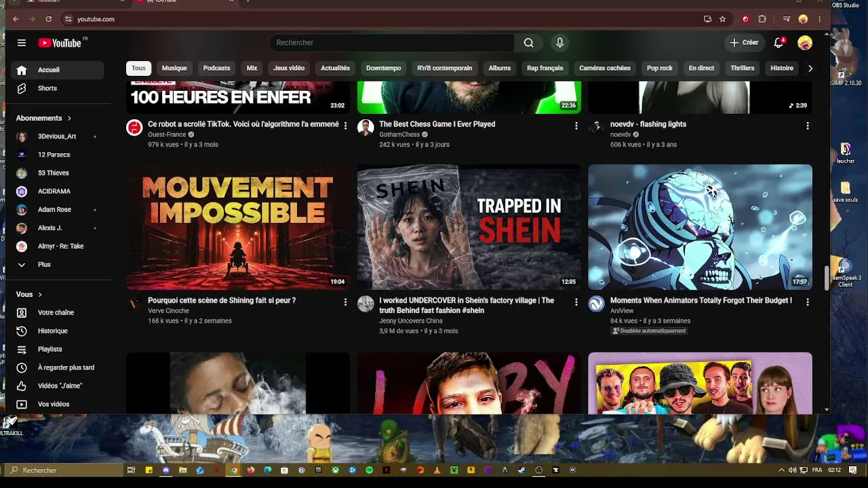This screenshot has width=868, height=488.
Task: Open options for noevdv flashing lights
Action: click(808, 125)
